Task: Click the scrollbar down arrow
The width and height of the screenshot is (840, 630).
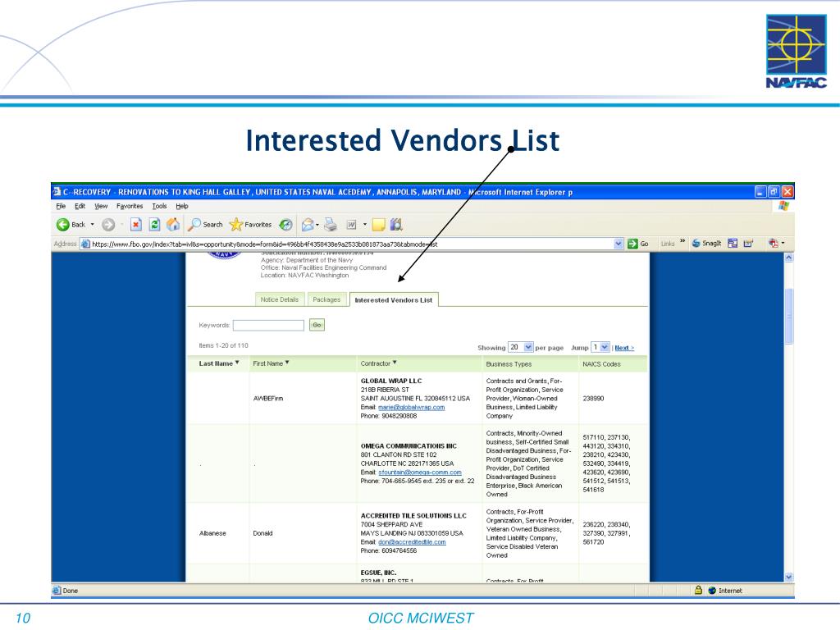Action: tap(788, 577)
